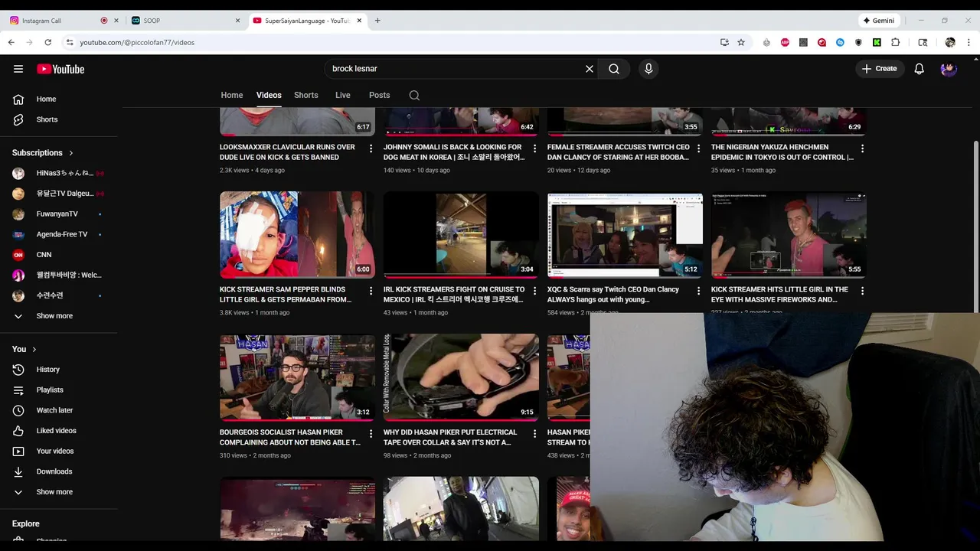Open YouTube account avatar menu

(949, 69)
